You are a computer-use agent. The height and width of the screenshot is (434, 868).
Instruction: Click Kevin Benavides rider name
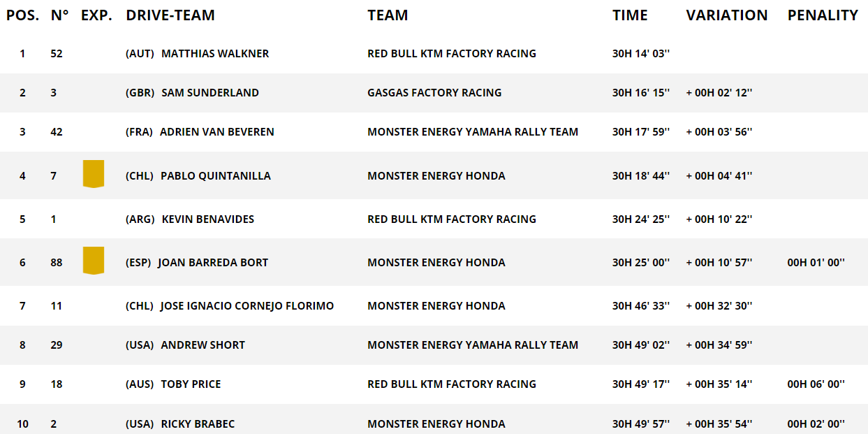(208, 219)
